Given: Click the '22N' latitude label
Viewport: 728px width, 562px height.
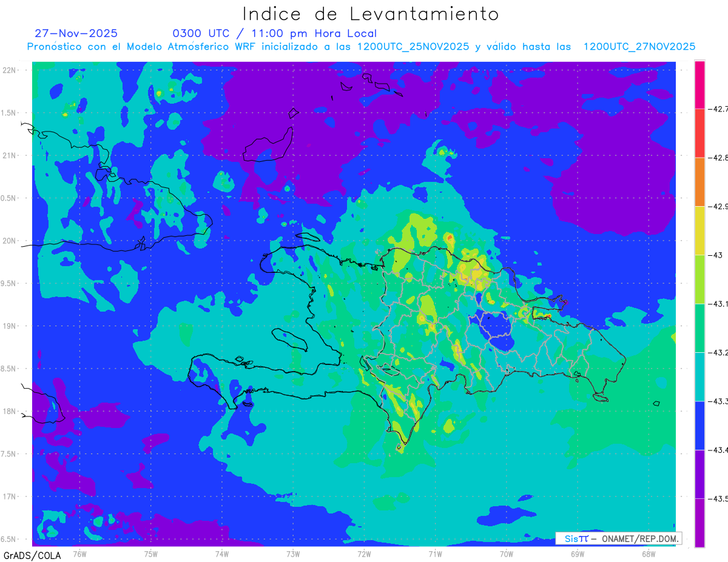Looking at the screenshot, I should 10,70.
